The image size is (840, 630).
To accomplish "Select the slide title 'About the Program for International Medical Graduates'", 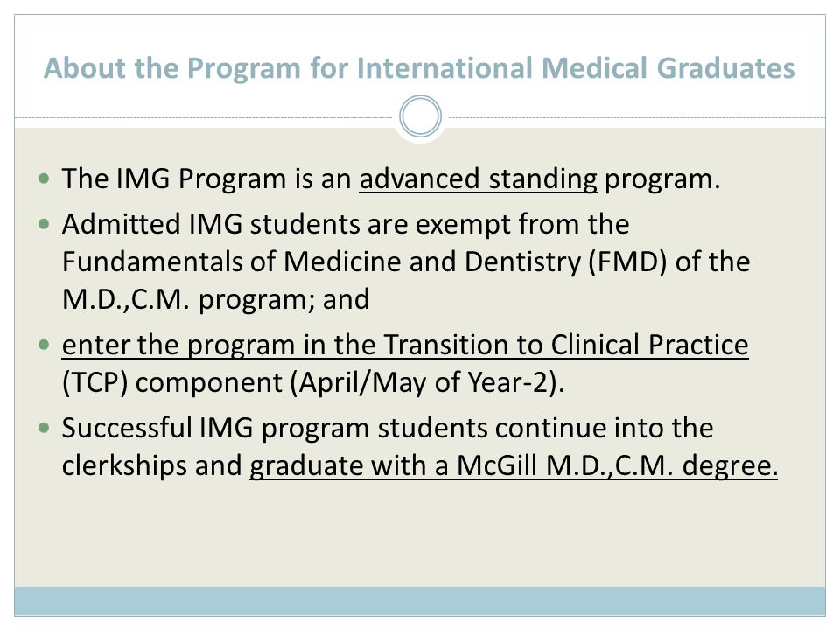I will [419, 68].
